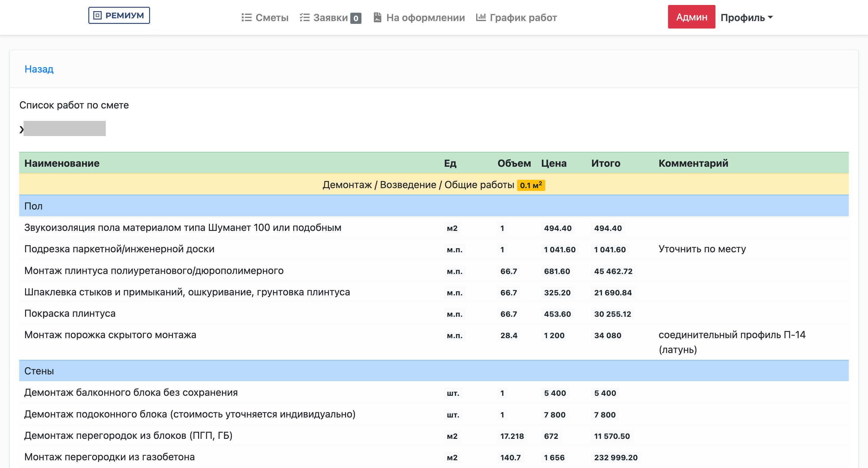This screenshot has width=868, height=468.
Task: Select row Демонтаж балконного блока без сохранения
Action: pyautogui.click(x=434, y=392)
